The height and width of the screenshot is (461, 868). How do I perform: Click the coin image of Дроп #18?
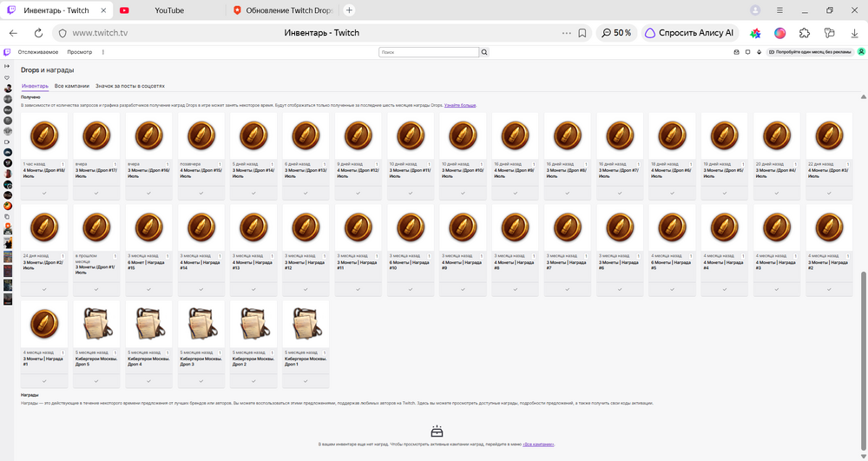point(44,136)
